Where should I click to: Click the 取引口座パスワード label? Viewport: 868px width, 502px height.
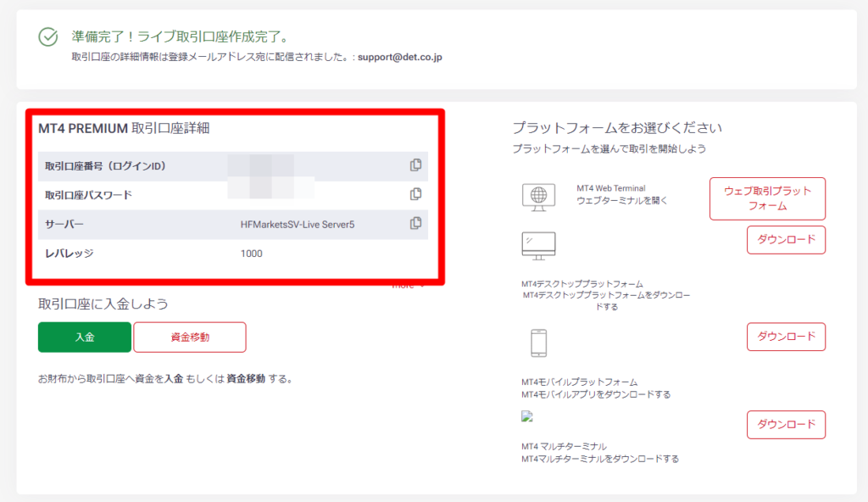[x=88, y=195]
